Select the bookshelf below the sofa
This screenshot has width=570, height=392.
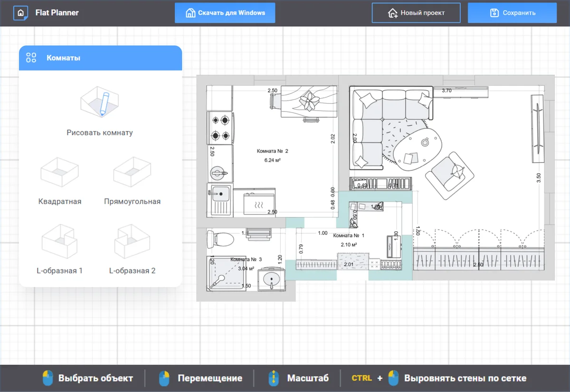380,183
